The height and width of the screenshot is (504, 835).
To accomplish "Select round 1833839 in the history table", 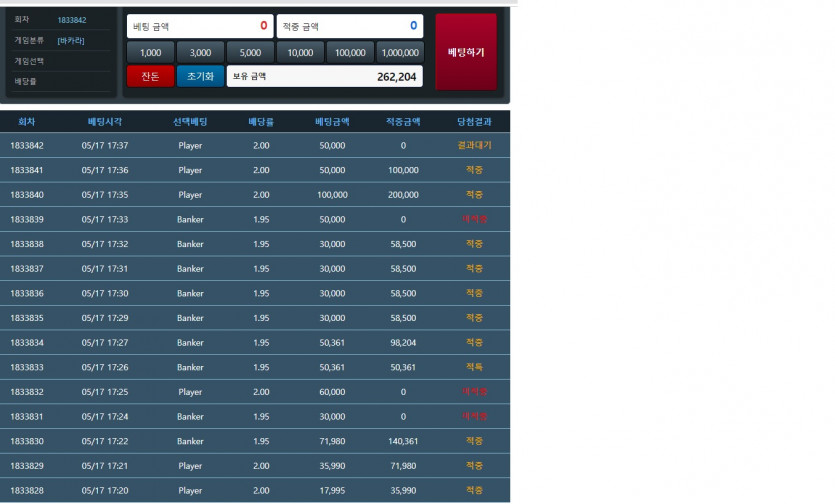I will coord(255,219).
